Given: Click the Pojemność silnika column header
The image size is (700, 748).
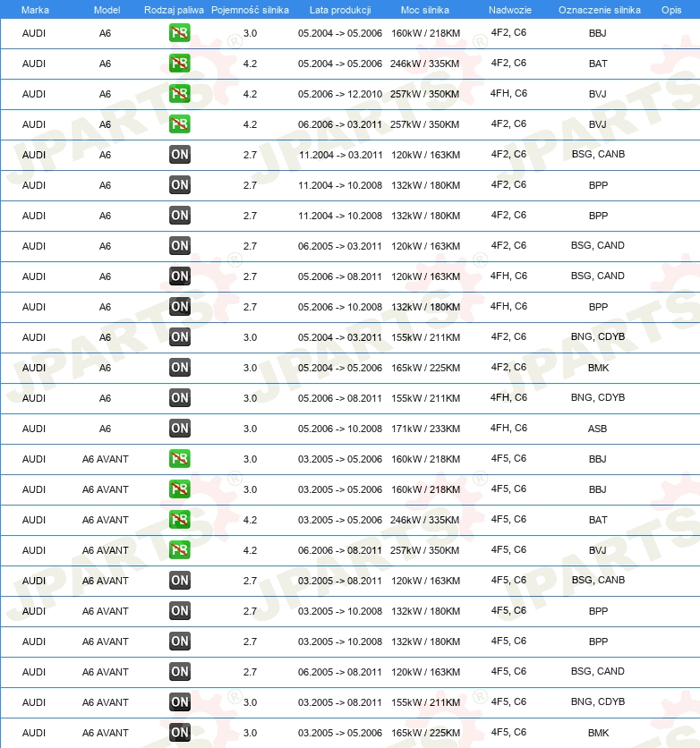Looking at the screenshot, I should coord(250,10).
